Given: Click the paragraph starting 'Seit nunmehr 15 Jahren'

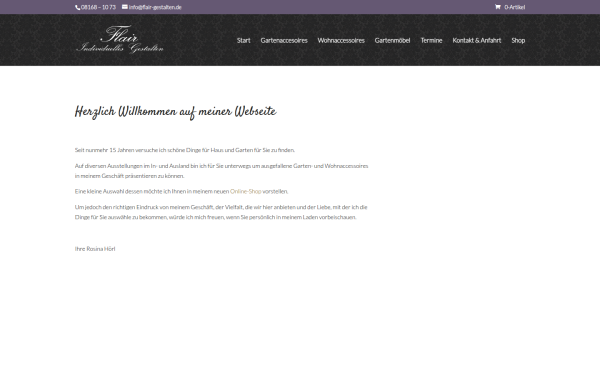Looking at the screenshot, I should tap(185, 150).
